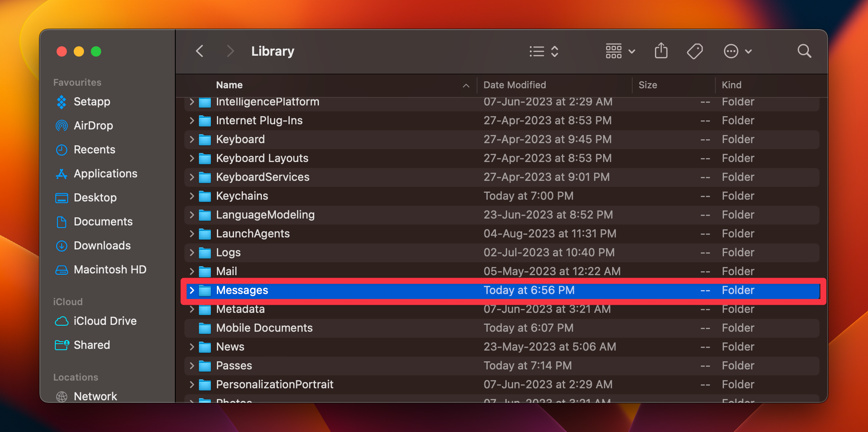The width and height of the screenshot is (868, 432).
Task: Expand the LaunchAgents folder
Action: (x=192, y=234)
